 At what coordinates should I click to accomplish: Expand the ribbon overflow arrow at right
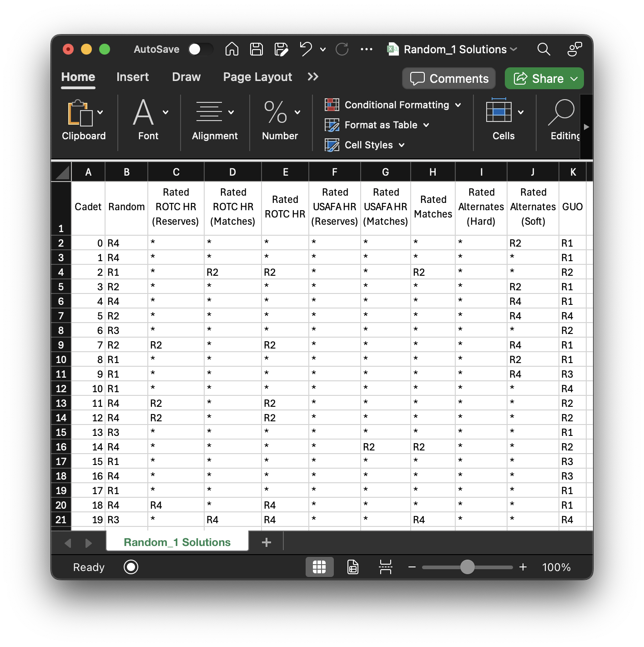pyautogui.click(x=587, y=127)
